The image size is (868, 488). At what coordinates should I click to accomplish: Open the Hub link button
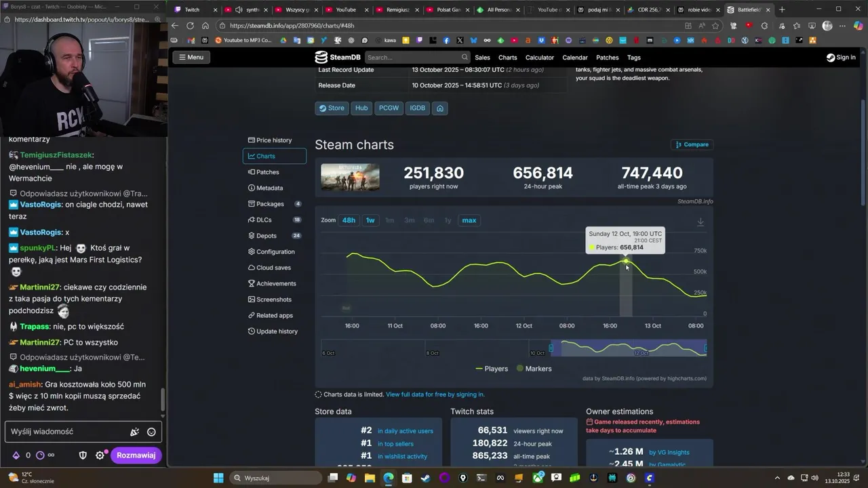click(361, 108)
